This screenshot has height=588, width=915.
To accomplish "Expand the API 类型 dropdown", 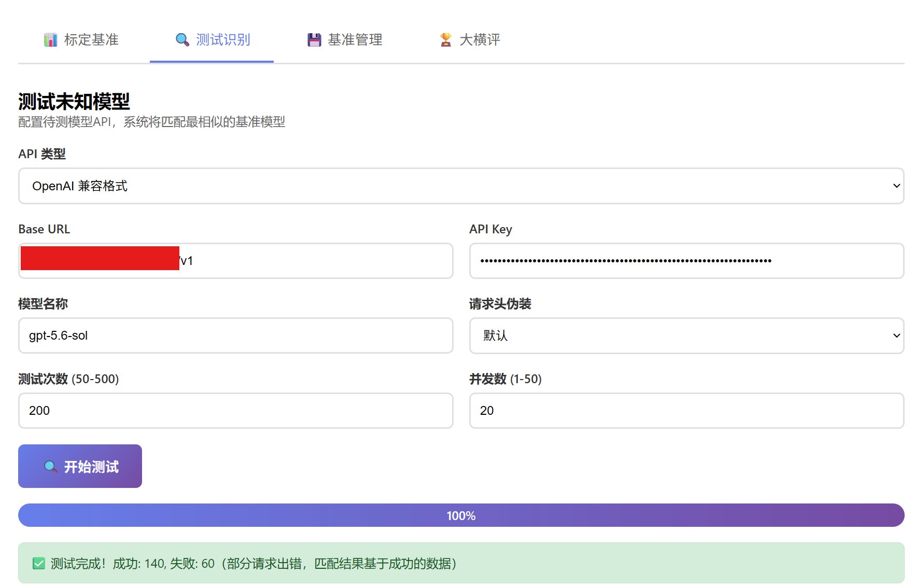I will pos(461,186).
